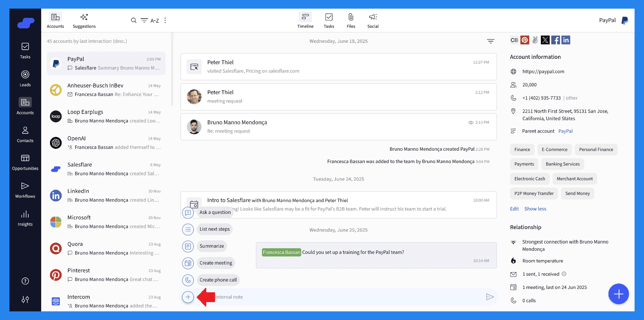Screen dimensions: 644x320
Task: Click the Salesflare logo
Action: coord(26,23)
